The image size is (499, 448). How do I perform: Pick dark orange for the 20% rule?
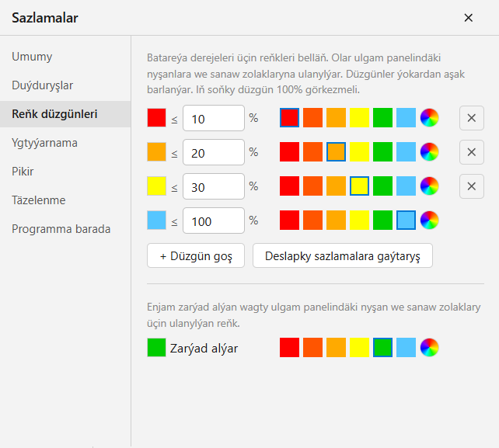312,151
